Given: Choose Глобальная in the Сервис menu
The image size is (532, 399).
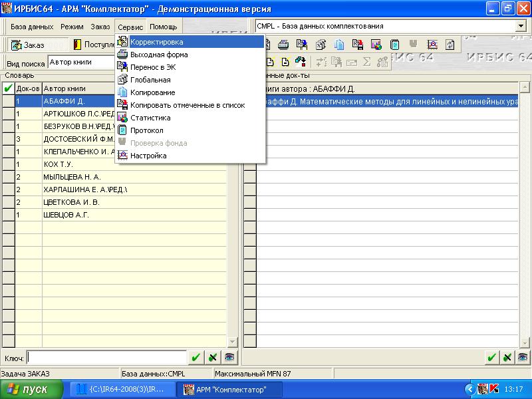Looking at the screenshot, I should click(190, 80).
